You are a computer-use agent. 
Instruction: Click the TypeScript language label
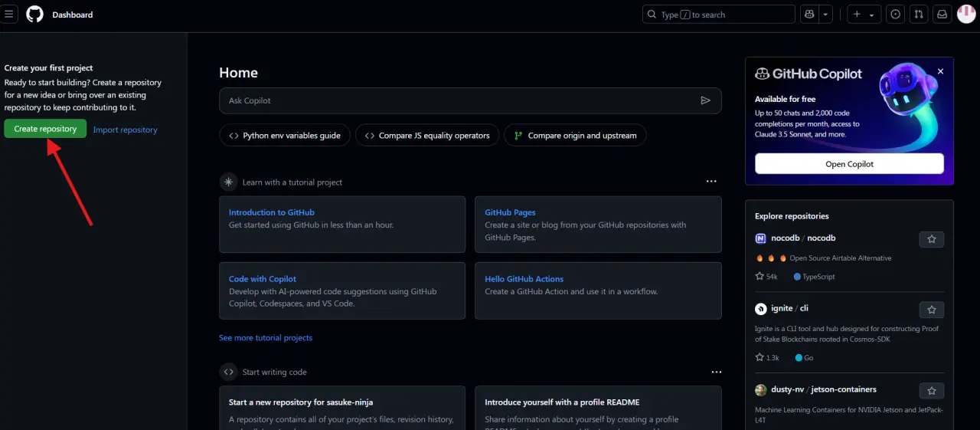pos(815,277)
